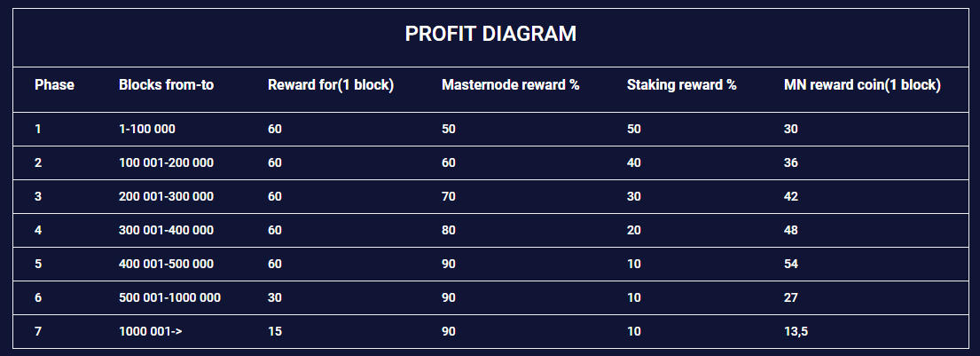Select the Masternode reward % header
This screenshot has width=980, height=356.
pos(511,85)
